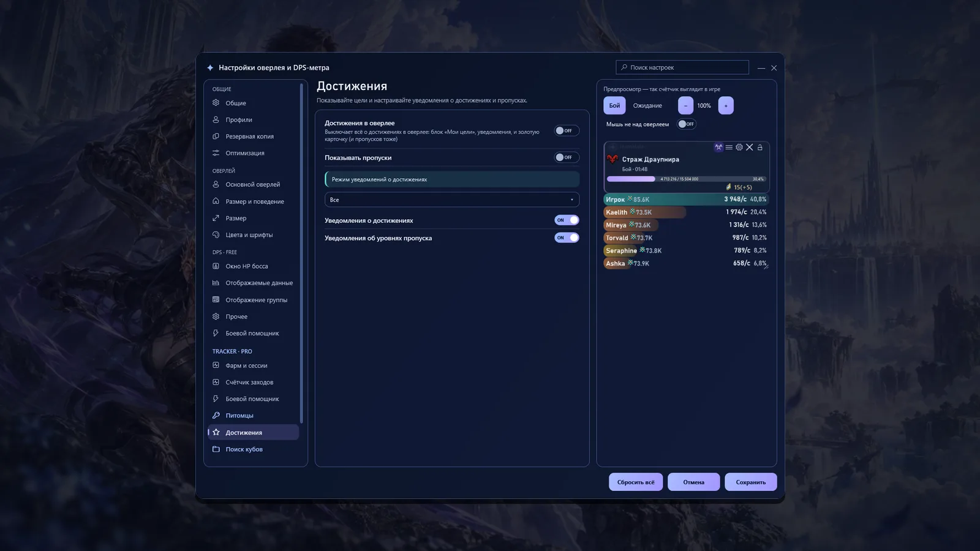Open the hamburger menu icon in overlay preview
Screen dimensions: 980x551
click(729, 148)
